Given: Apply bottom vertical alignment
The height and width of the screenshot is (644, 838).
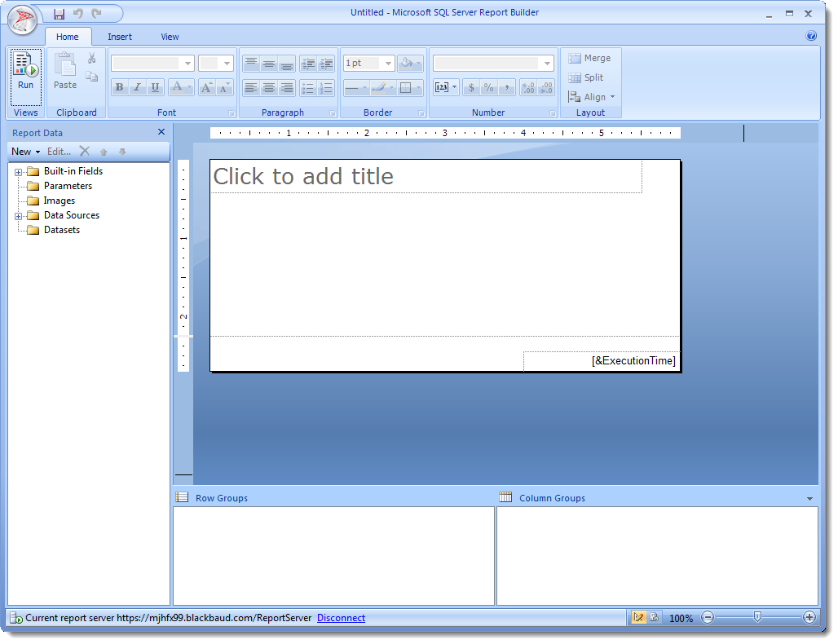Looking at the screenshot, I should click(287, 63).
